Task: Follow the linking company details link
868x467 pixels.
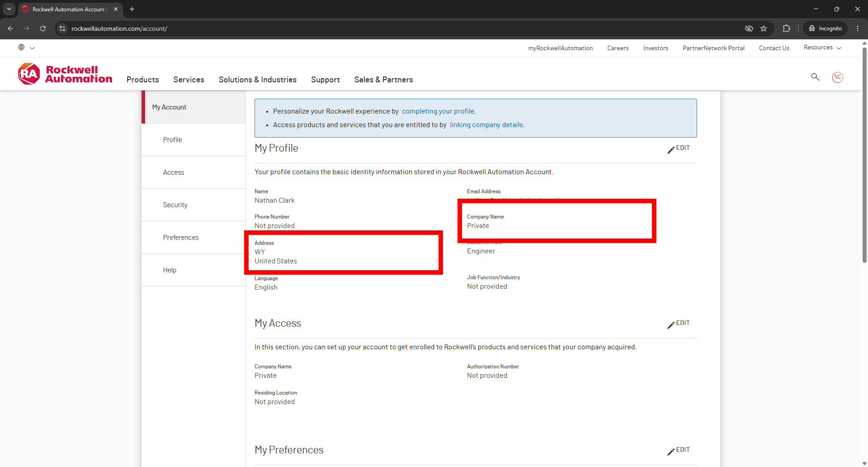Action: click(x=487, y=125)
